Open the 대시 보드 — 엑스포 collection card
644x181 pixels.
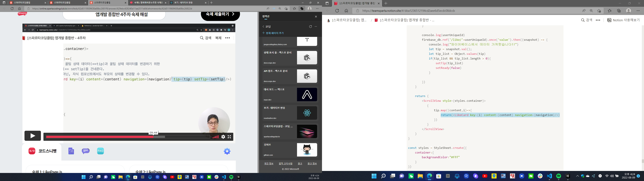click(290, 95)
